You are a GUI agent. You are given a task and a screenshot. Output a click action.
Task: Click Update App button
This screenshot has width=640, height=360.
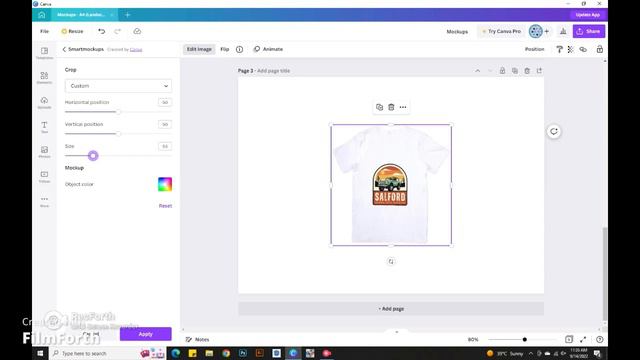pos(587,15)
